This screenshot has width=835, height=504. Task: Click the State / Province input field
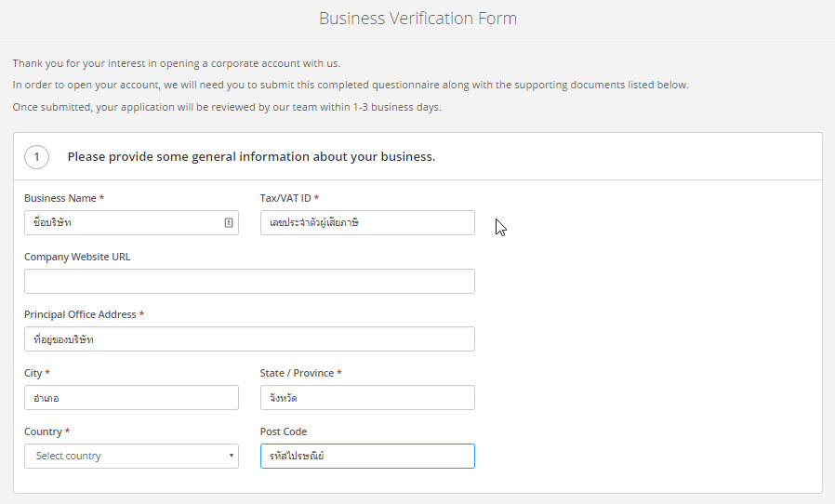coord(367,397)
